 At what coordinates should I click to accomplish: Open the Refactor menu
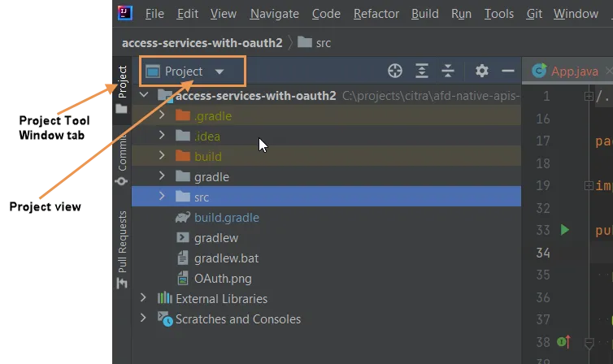(376, 14)
